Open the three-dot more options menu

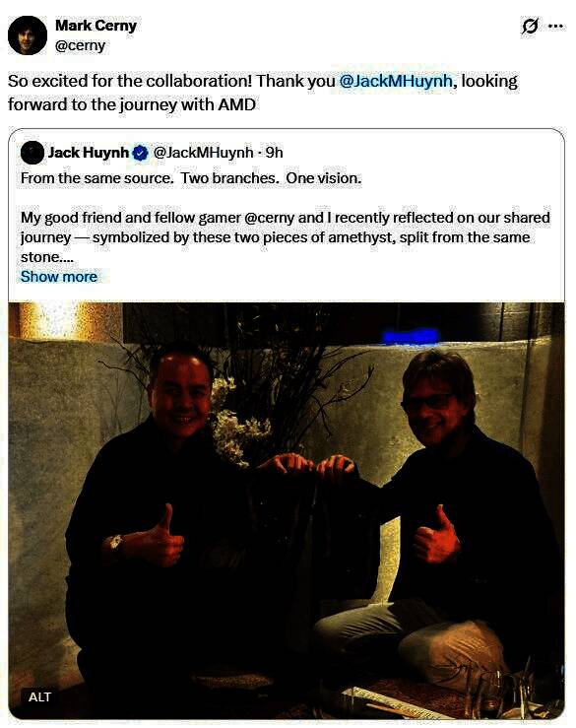pyautogui.click(x=555, y=26)
